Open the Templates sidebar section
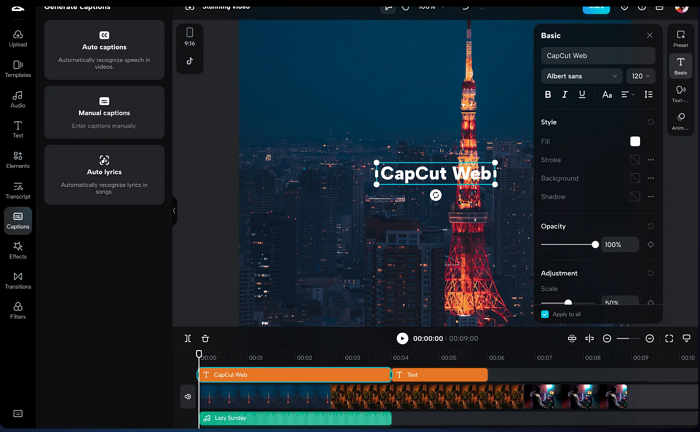 [x=18, y=69]
